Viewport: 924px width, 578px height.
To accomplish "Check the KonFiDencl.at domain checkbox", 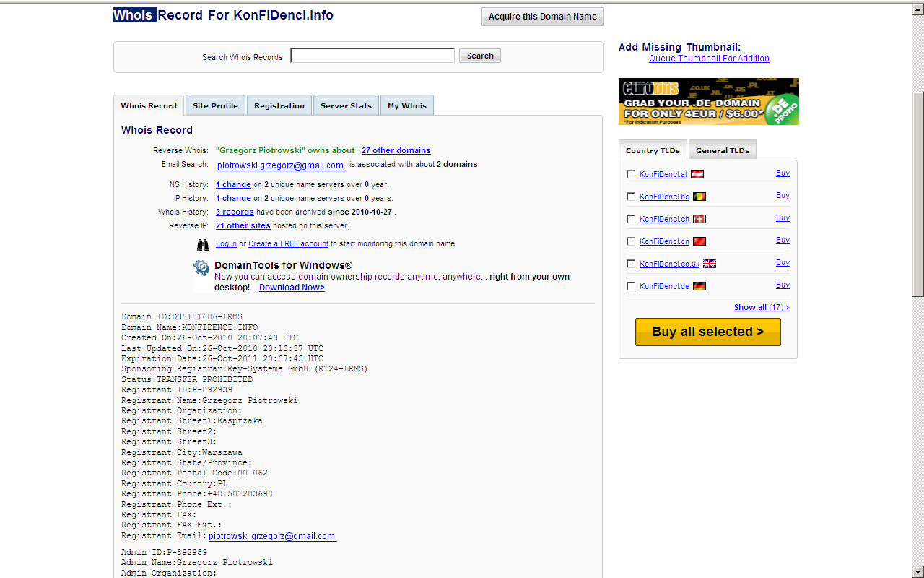I will [631, 174].
